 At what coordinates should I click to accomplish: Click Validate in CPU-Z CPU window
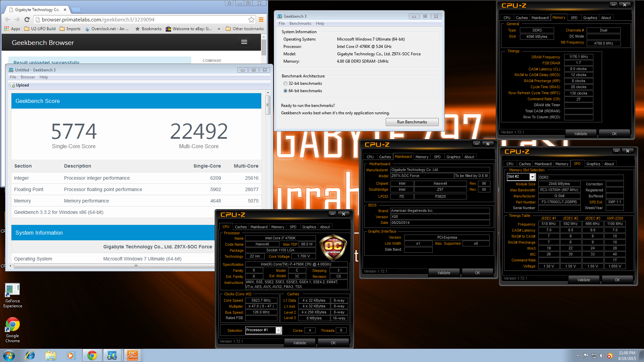click(300, 343)
